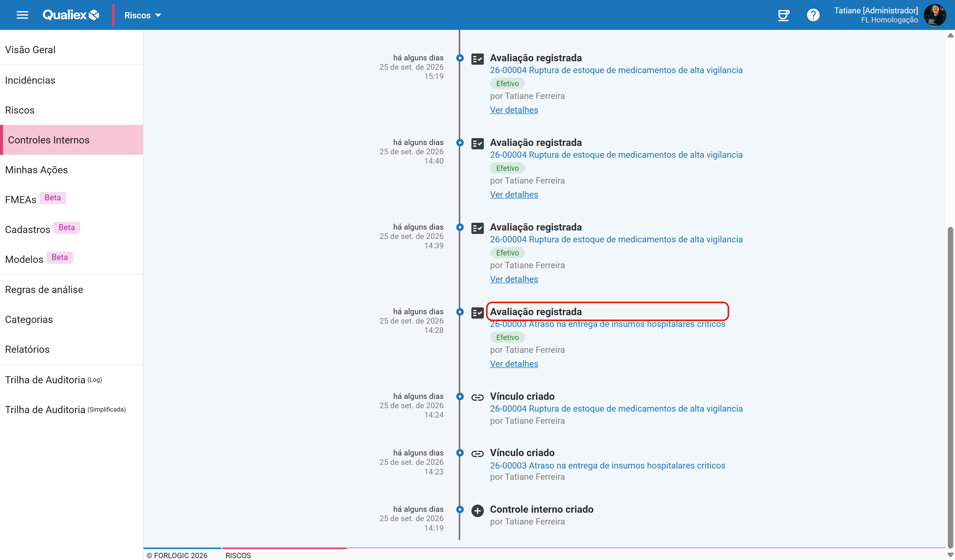Open Ver detalhes for 14:28 evaluation
Screen dimensions: 955x560
click(514, 364)
